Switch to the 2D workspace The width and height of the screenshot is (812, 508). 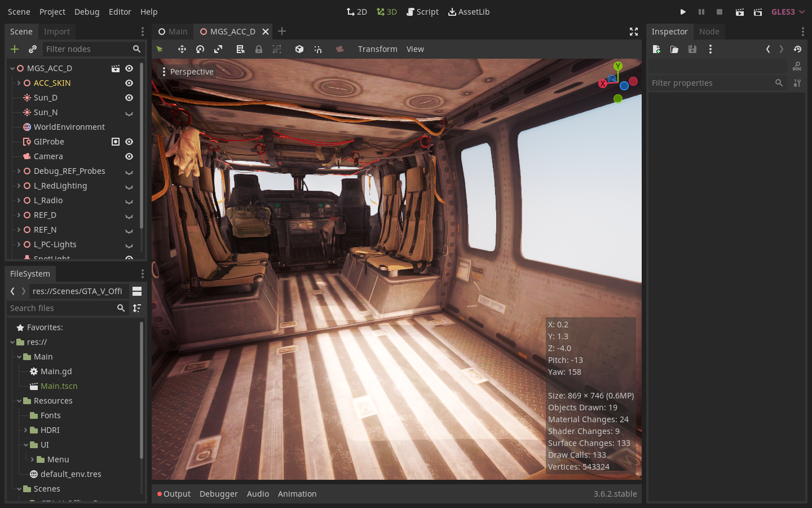click(x=357, y=12)
